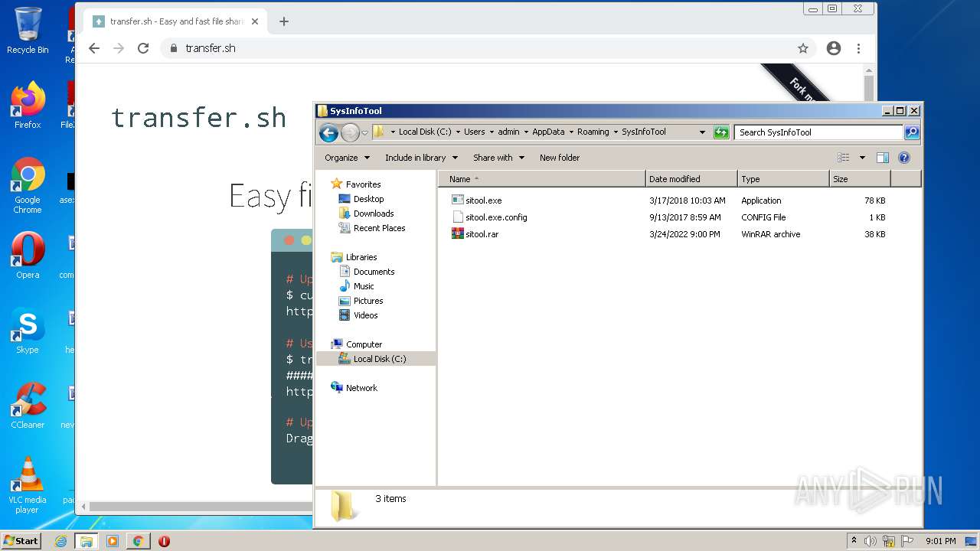Sort files by Type column
The height and width of the screenshot is (551, 980).
click(x=783, y=179)
